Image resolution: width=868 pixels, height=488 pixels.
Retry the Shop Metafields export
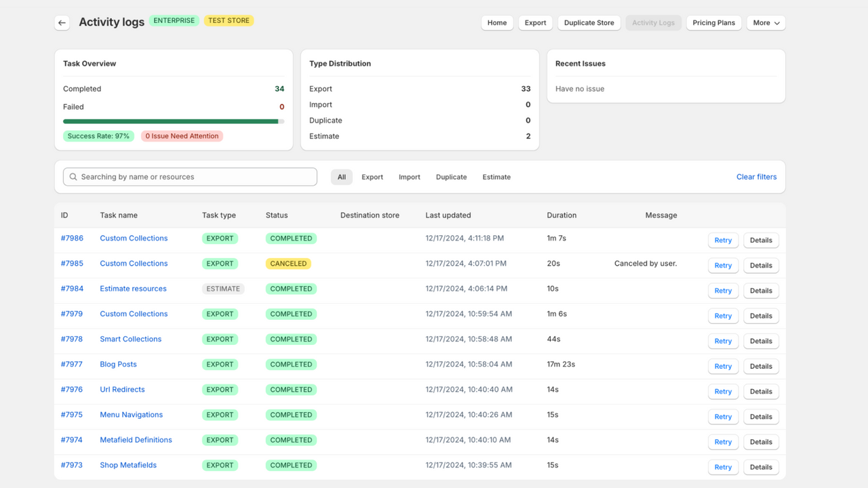click(723, 467)
